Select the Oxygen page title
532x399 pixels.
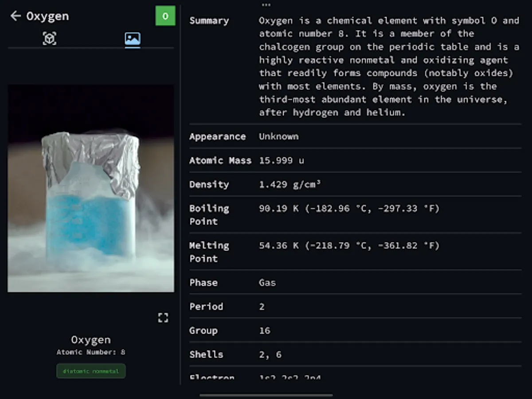click(x=47, y=16)
